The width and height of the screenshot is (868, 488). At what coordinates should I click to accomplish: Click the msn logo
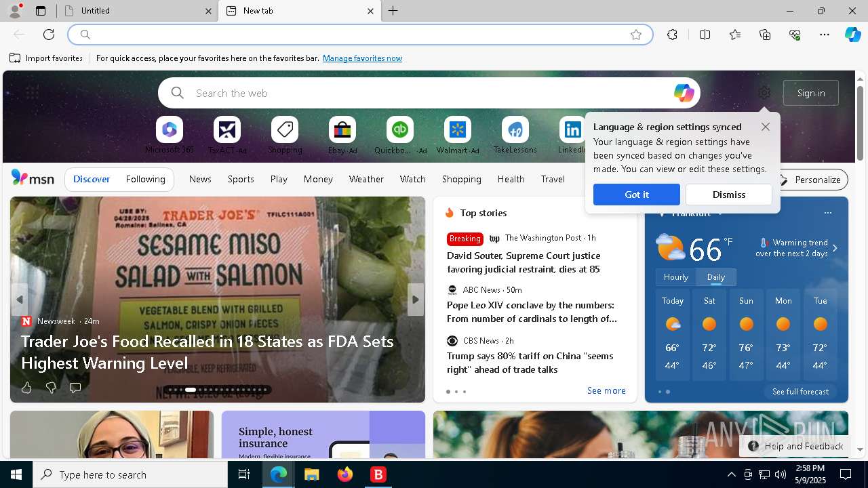33,178
